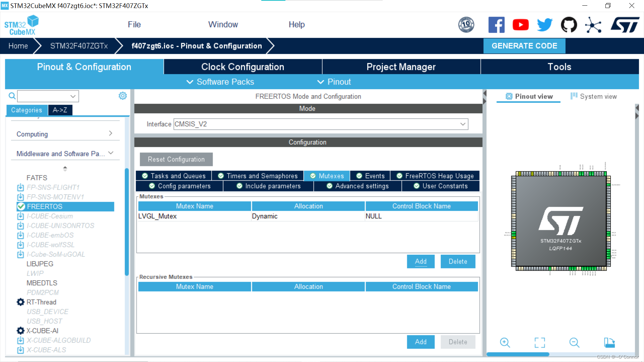Screen dimensions: 644x362
Task: Open the GitHub icon link
Action: [569, 25]
